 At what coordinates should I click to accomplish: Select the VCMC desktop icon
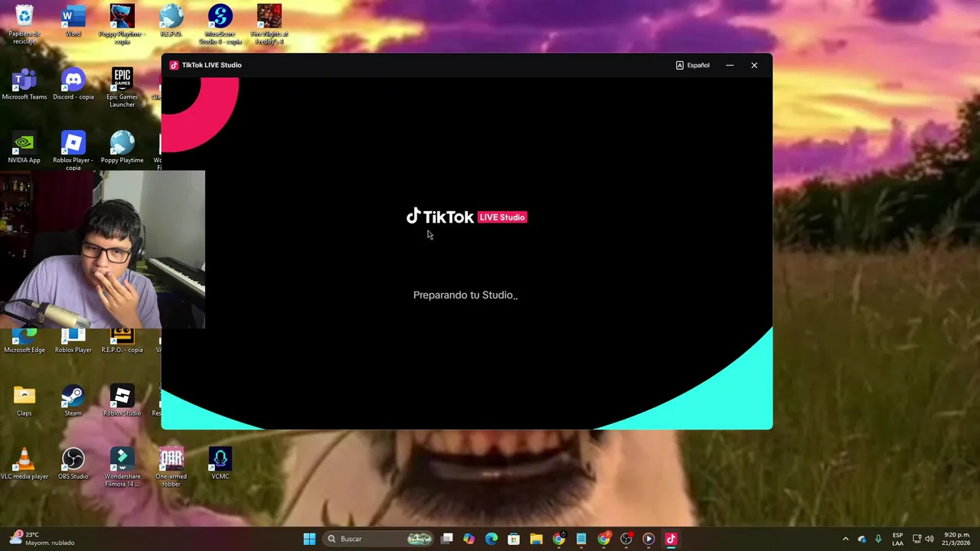pos(220,464)
